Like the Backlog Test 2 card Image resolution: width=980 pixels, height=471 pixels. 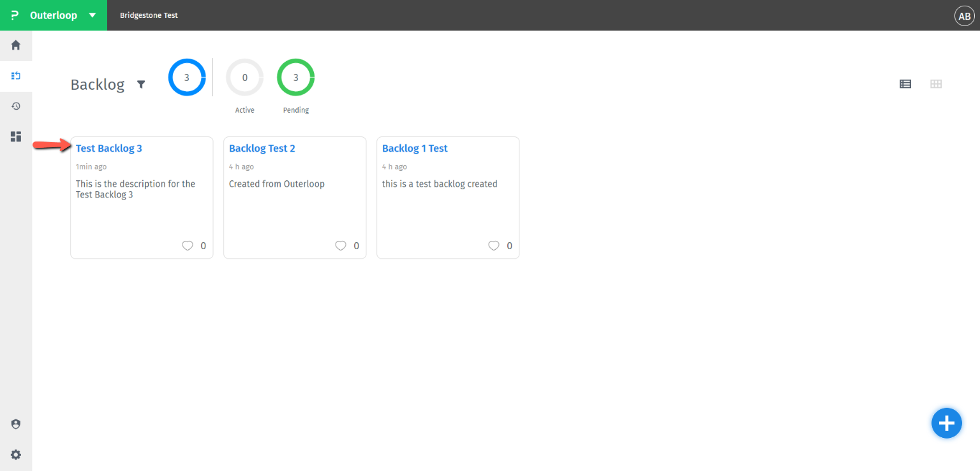pyautogui.click(x=341, y=245)
